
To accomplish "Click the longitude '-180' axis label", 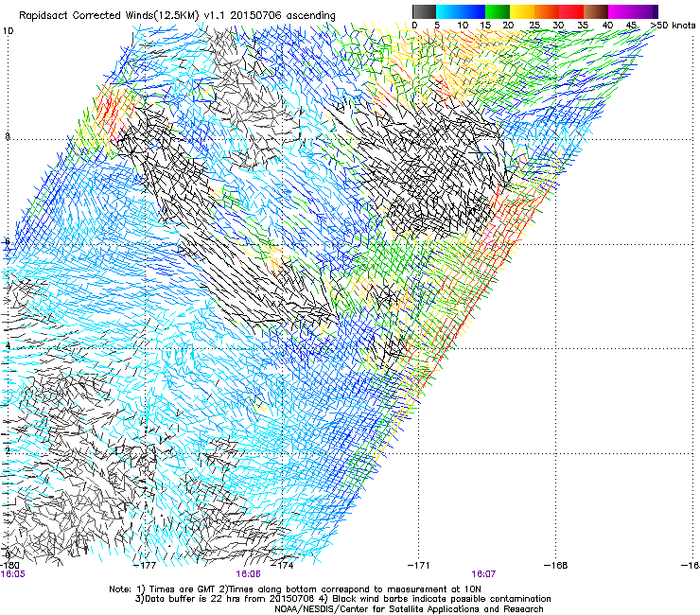I will [9, 565].
